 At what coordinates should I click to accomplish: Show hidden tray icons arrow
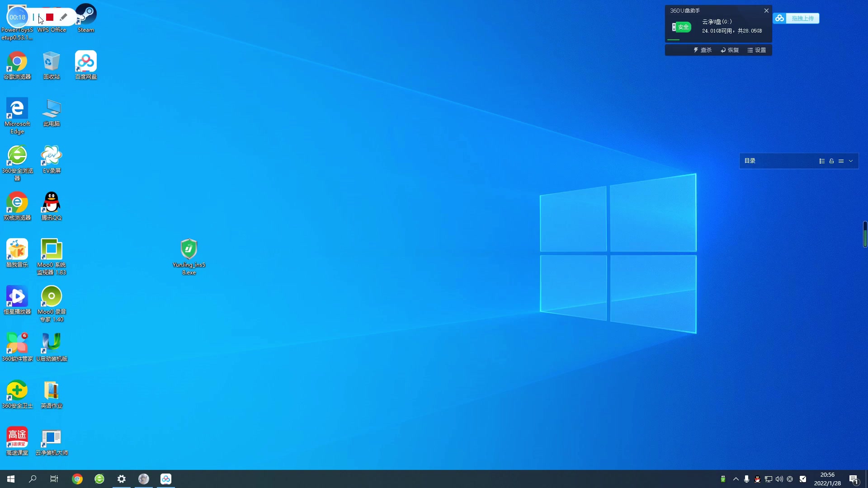[736, 479]
